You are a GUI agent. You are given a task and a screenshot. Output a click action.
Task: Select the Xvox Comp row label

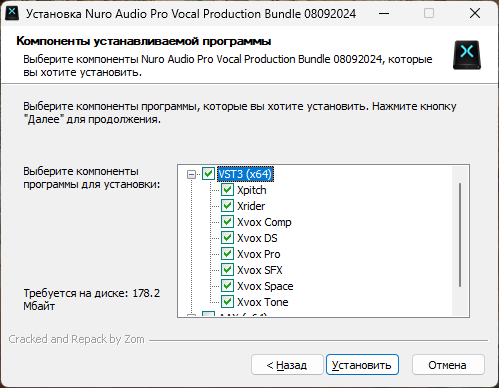point(264,222)
